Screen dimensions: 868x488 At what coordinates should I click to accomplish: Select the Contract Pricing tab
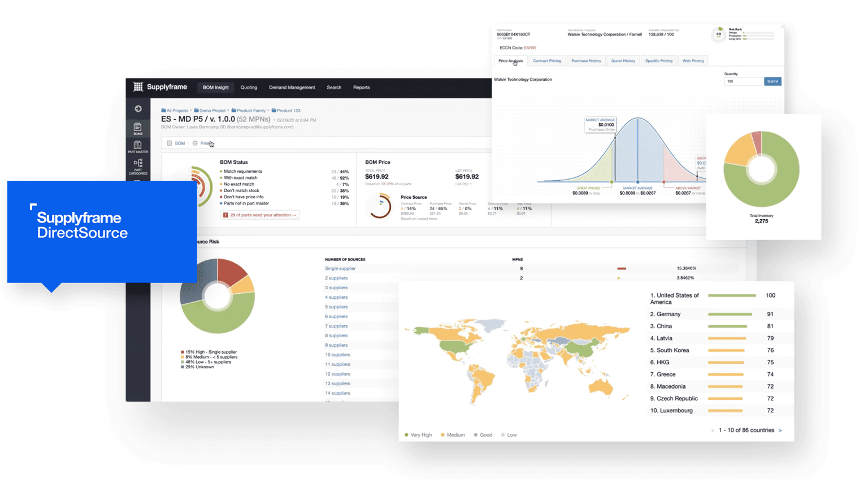547,61
